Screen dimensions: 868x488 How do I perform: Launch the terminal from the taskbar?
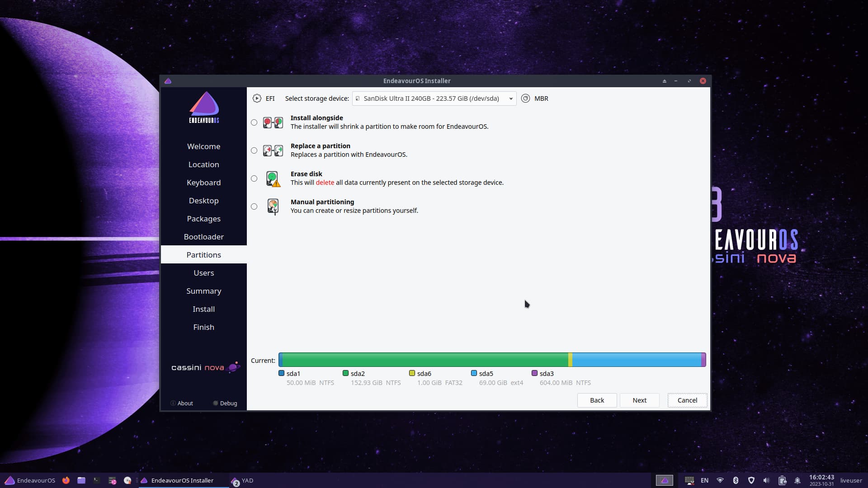(x=97, y=480)
